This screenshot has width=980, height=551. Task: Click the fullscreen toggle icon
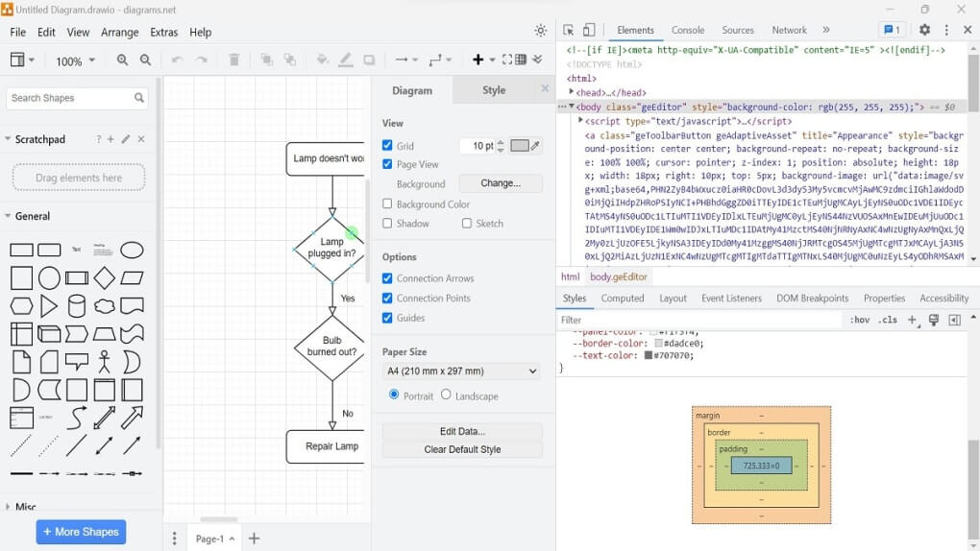pos(507,60)
